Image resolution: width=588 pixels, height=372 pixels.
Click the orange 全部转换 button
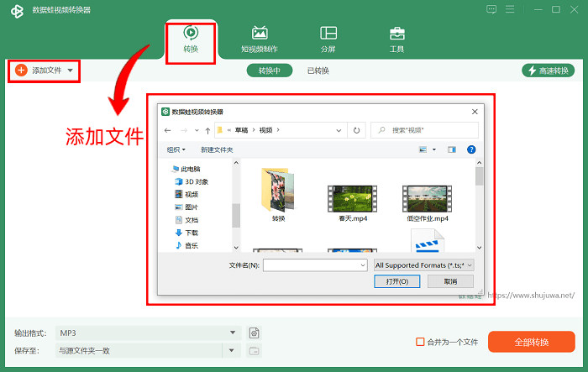coord(532,342)
